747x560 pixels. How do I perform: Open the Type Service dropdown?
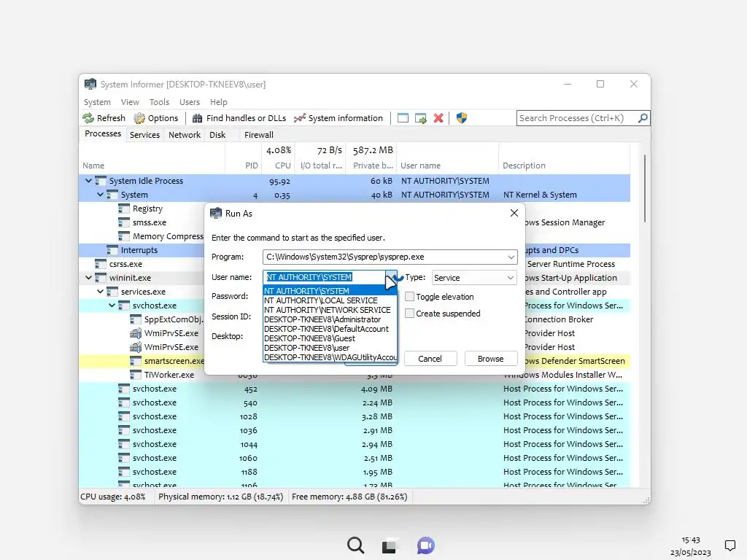(x=510, y=278)
